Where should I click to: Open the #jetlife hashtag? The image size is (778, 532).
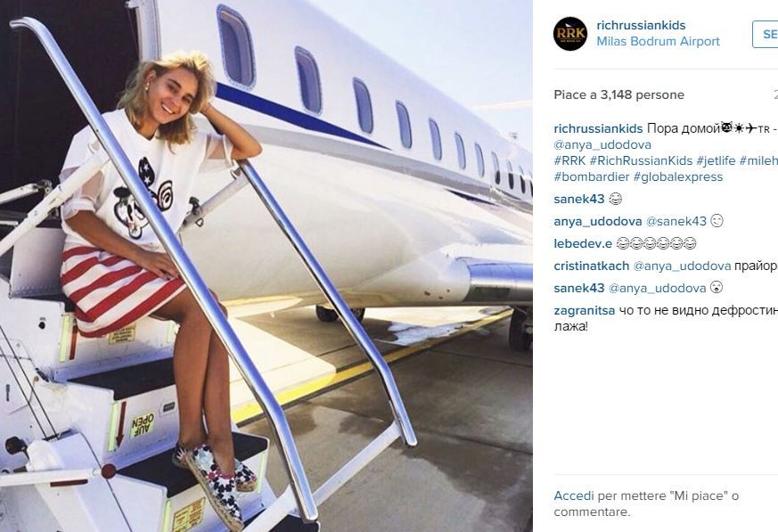(x=716, y=160)
